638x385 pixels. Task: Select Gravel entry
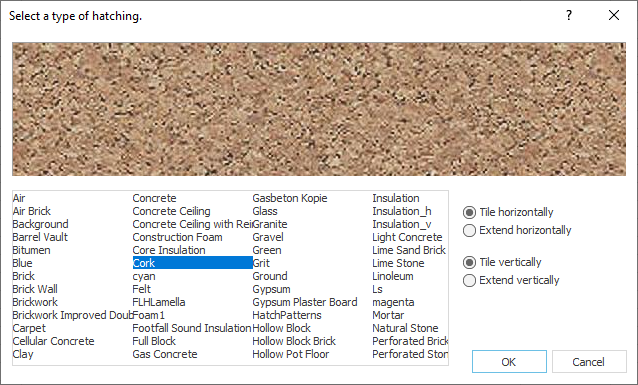[x=268, y=237]
